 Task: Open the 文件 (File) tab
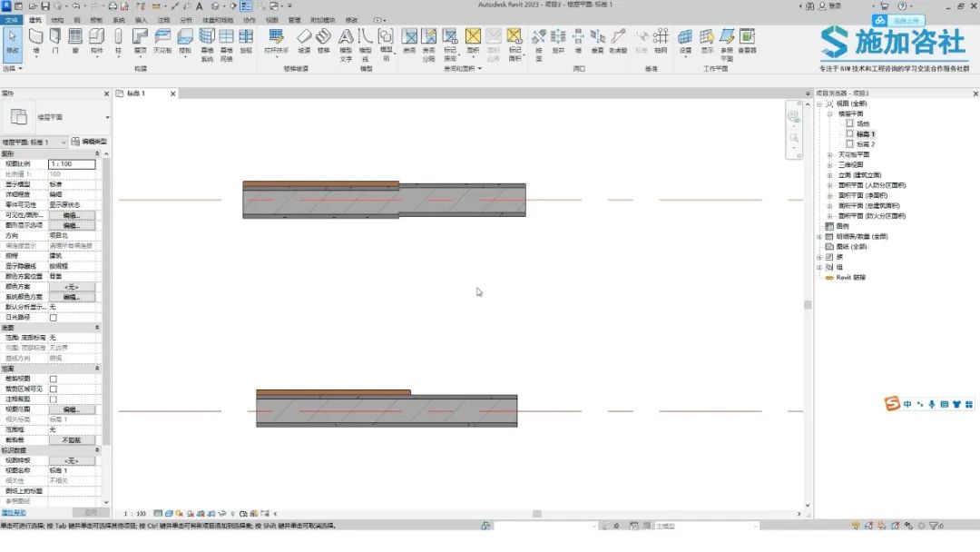coord(11,20)
